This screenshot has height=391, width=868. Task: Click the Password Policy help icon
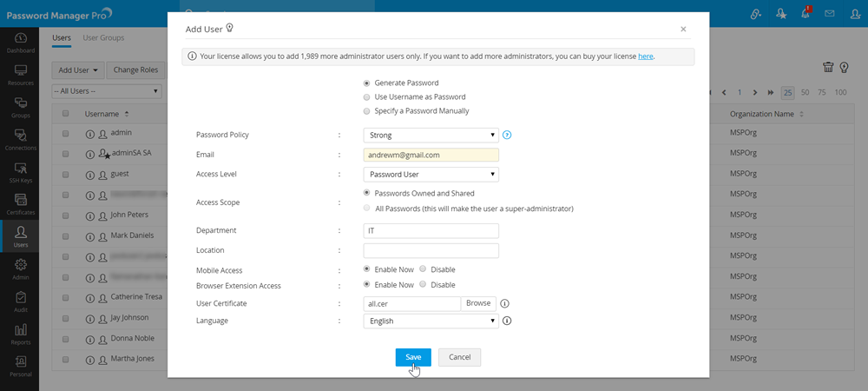(507, 135)
